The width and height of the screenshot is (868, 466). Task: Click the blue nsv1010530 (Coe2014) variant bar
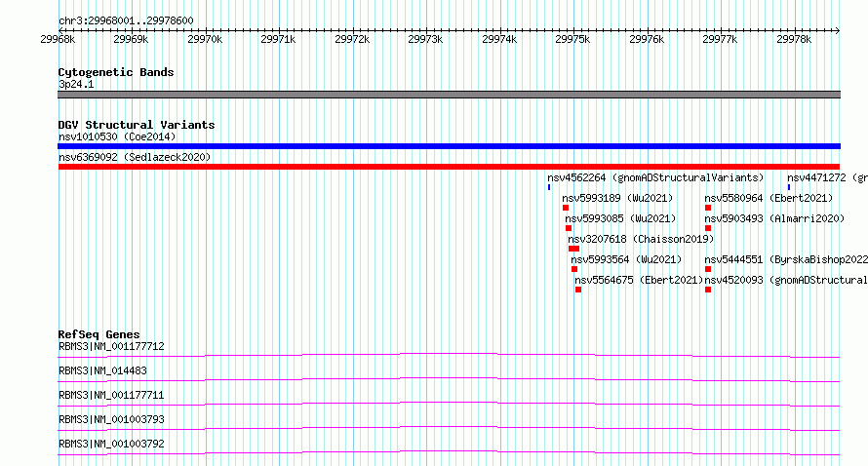tap(449, 146)
